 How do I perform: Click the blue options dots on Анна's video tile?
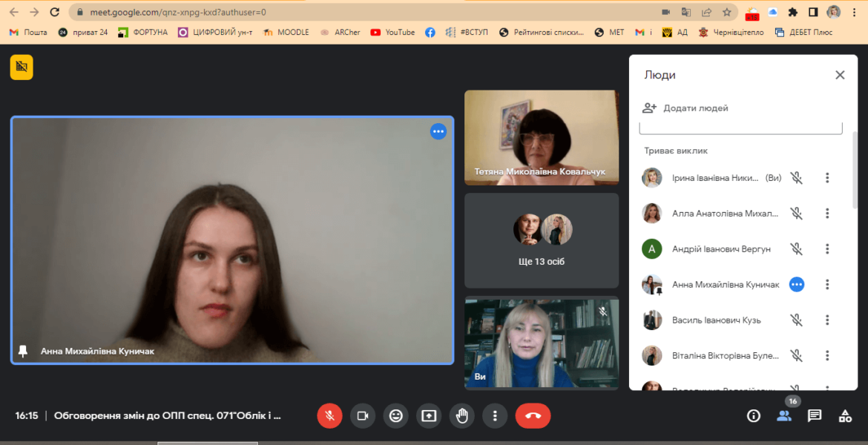438,132
